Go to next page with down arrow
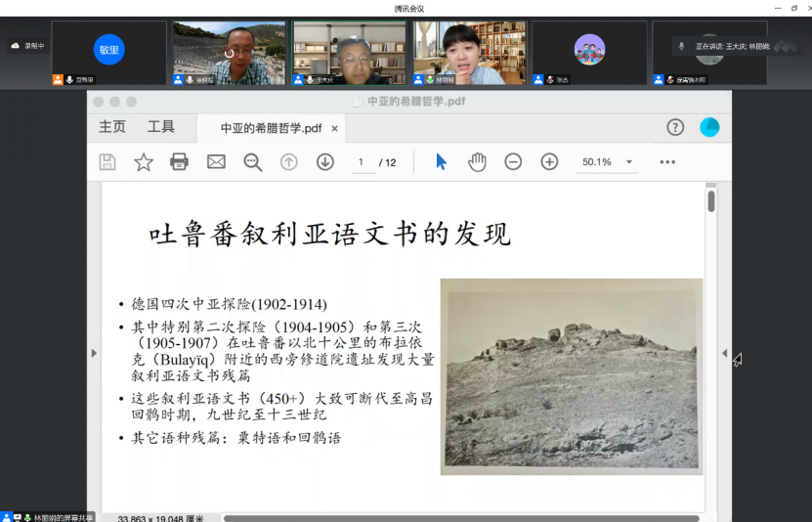Image resolution: width=812 pixels, height=522 pixels. (x=325, y=162)
